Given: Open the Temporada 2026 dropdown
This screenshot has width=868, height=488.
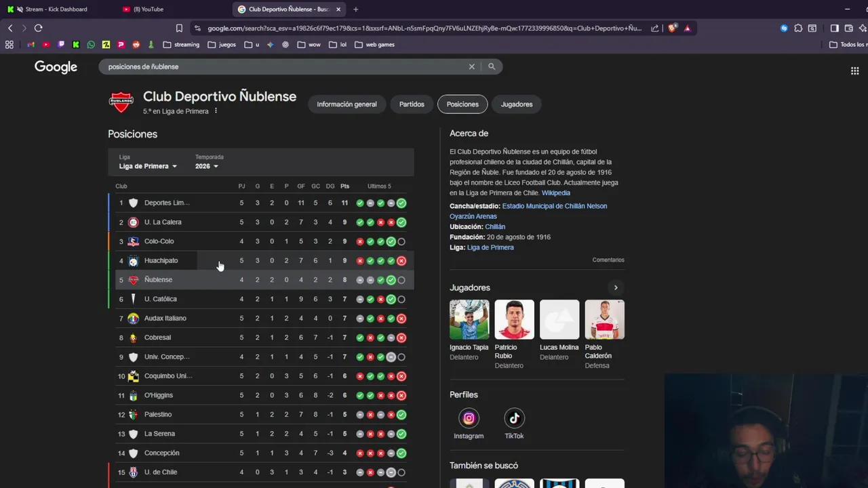Looking at the screenshot, I should [x=207, y=166].
